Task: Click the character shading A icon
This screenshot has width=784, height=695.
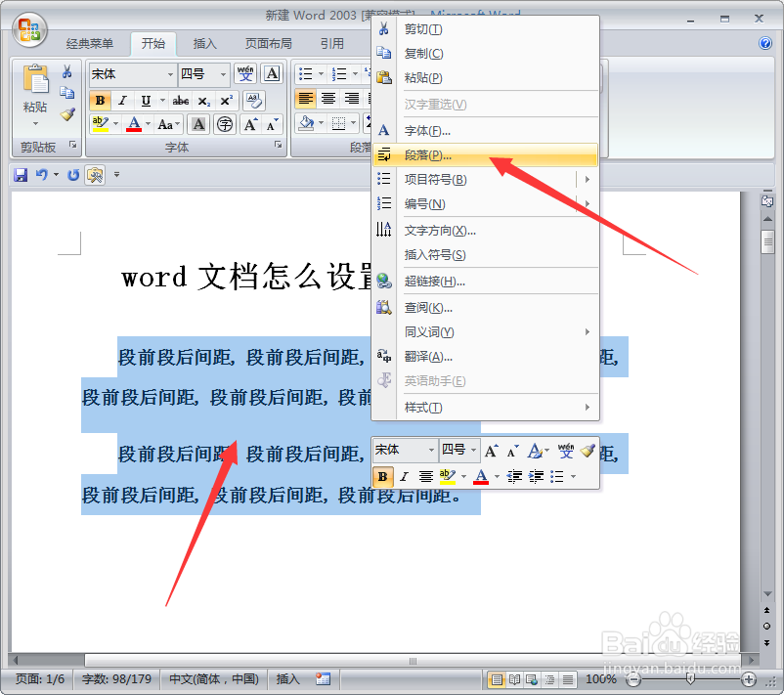Action: coord(198,124)
